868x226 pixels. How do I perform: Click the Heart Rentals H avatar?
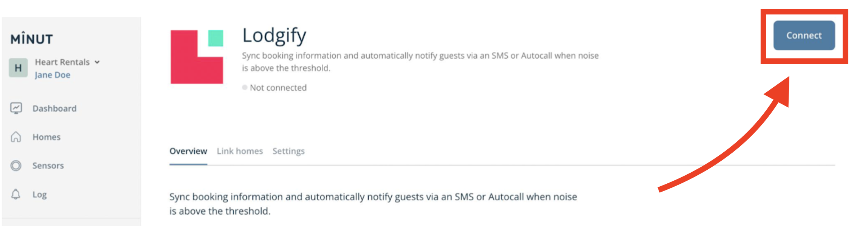pyautogui.click(x=18, y=68)
